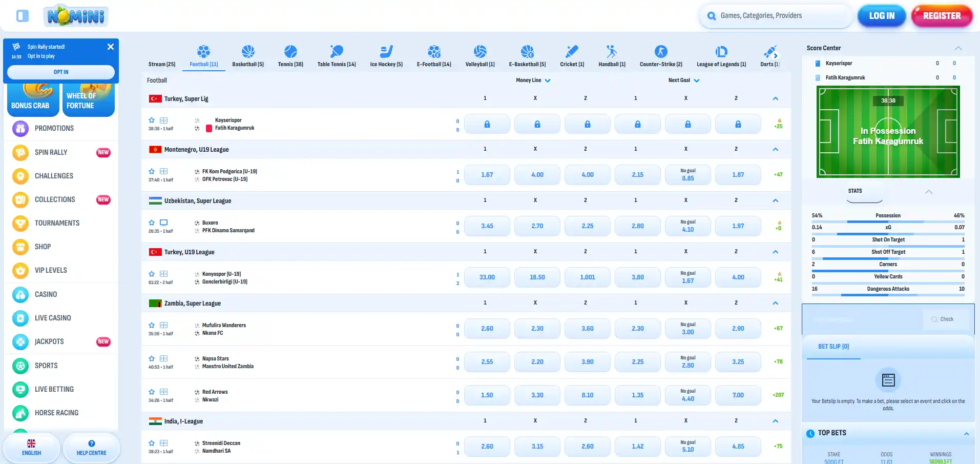Image resolution: width=980 pixels, height=464 pixels.
Task: Open Collections in the sidebar
Action: (61, 199)
